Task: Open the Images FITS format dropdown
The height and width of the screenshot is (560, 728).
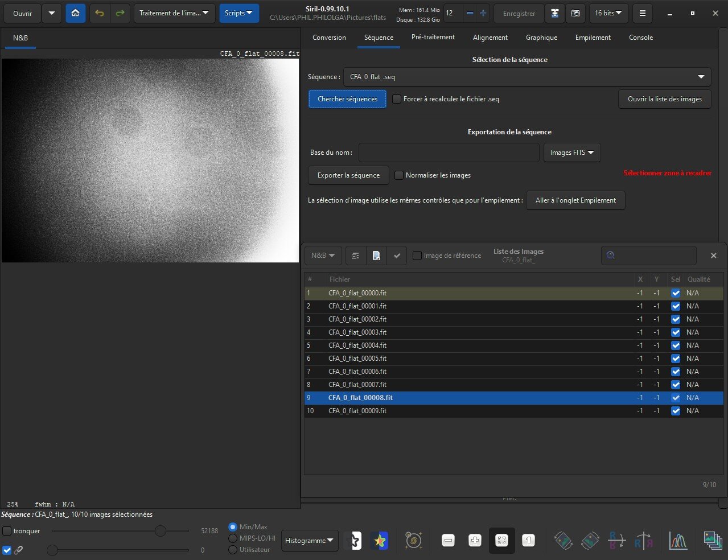Action: point(571,153)
